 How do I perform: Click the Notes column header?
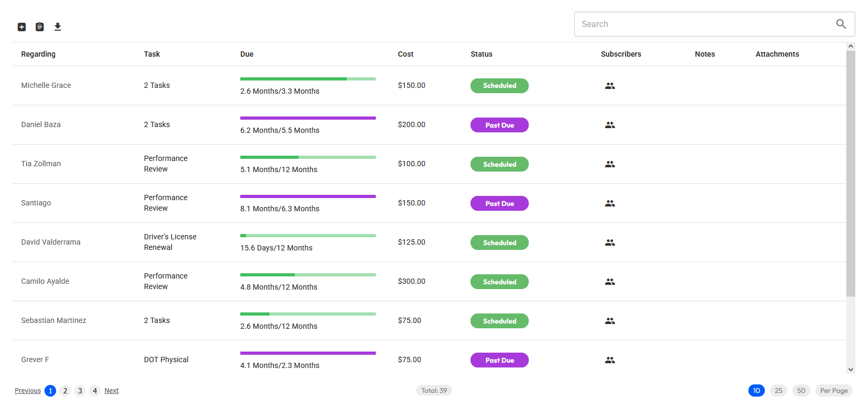pyautogui.click(x=705, y=54)
